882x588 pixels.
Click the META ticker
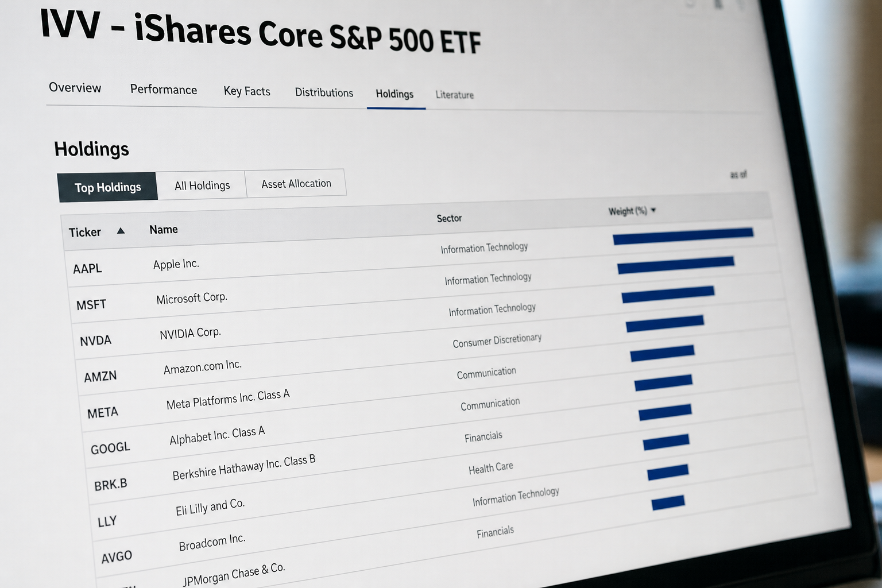point(103,413)
